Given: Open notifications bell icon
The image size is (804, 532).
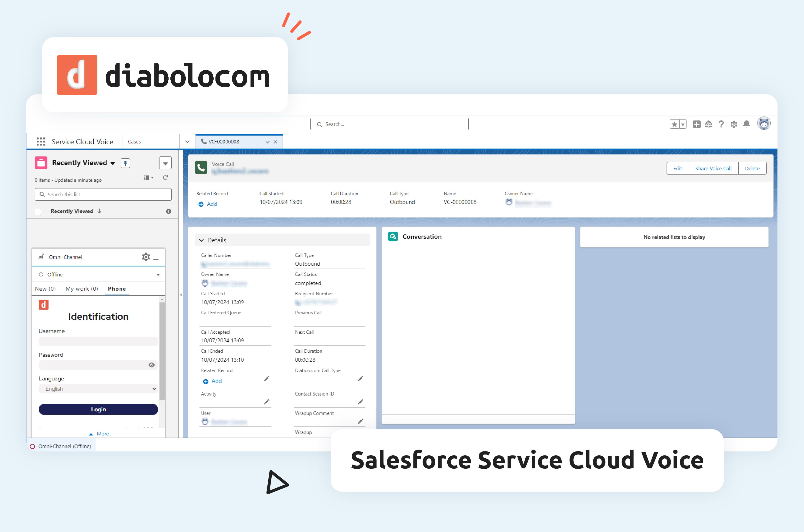Looking at the screenshot, I should tap(747, 124).
